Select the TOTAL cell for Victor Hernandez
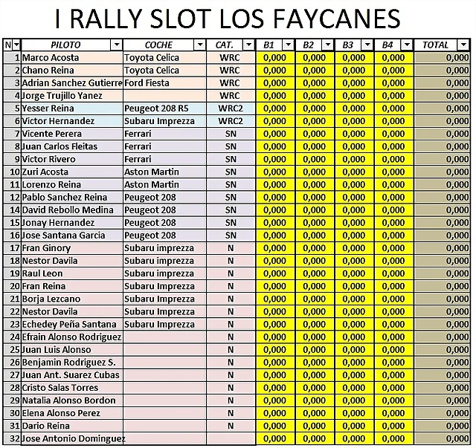 pyautogui.click(x=442, y=121)
